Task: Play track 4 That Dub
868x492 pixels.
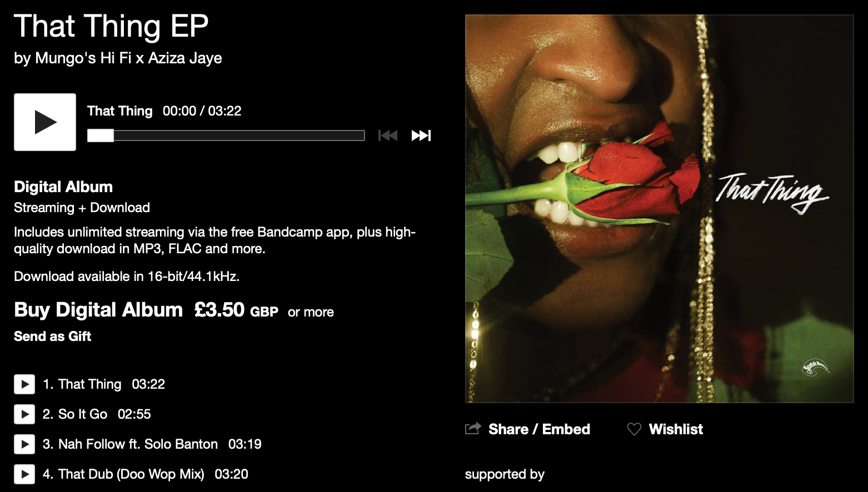Action: [x=24, y=474]
